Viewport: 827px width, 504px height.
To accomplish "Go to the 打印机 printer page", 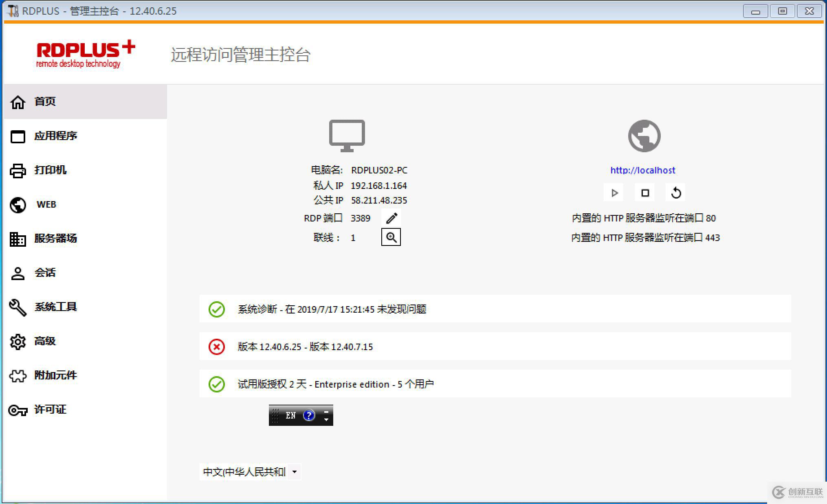I will 50,170.
